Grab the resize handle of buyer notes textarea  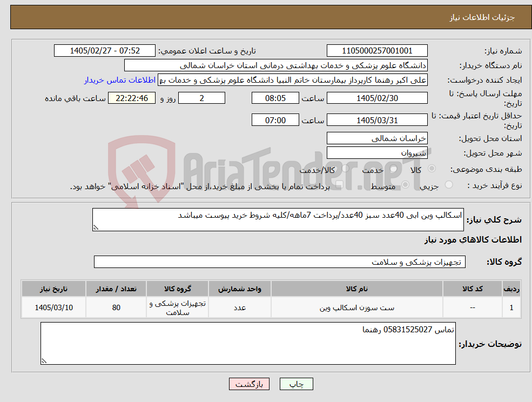44,361
